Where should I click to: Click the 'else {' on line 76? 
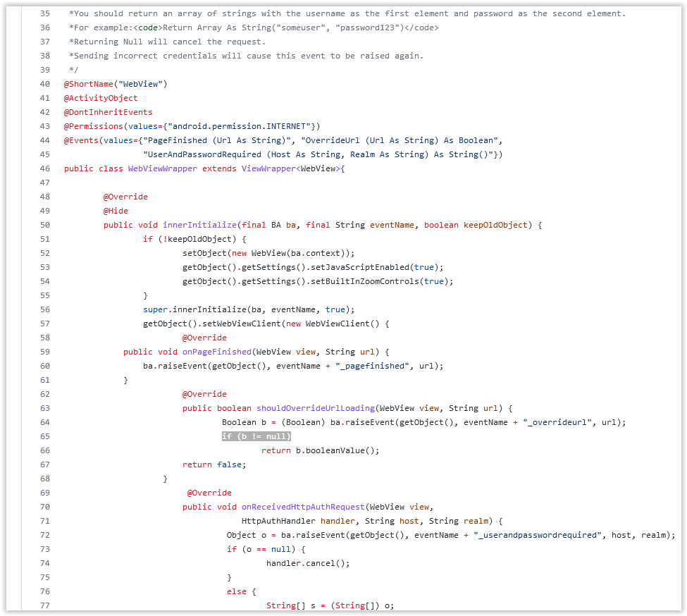[x=242, y=591]
